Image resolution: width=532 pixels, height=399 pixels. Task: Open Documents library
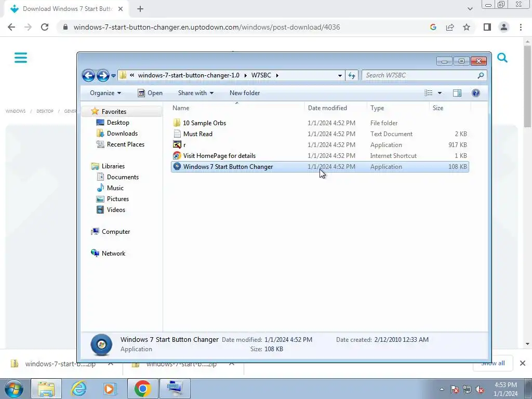[x=123, y=177]
